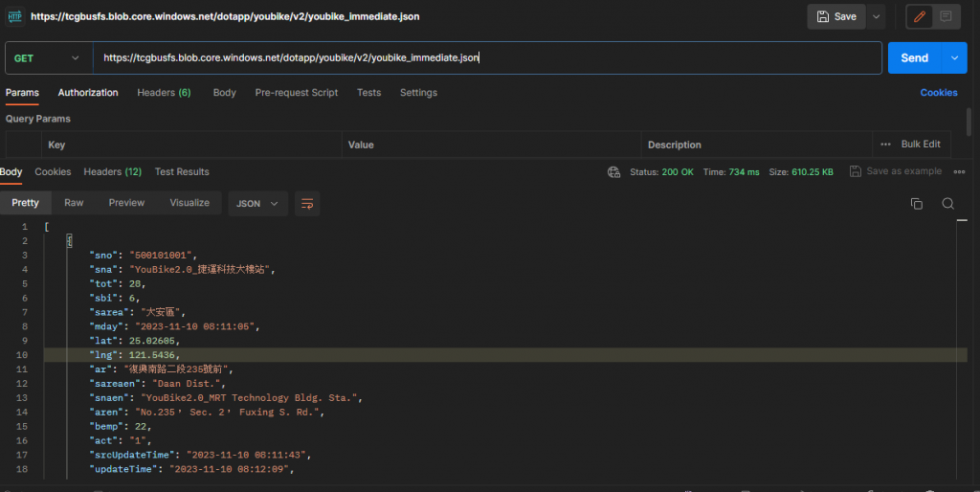Switch to Raw view
The image size is (980, 492).
point(74,203)
